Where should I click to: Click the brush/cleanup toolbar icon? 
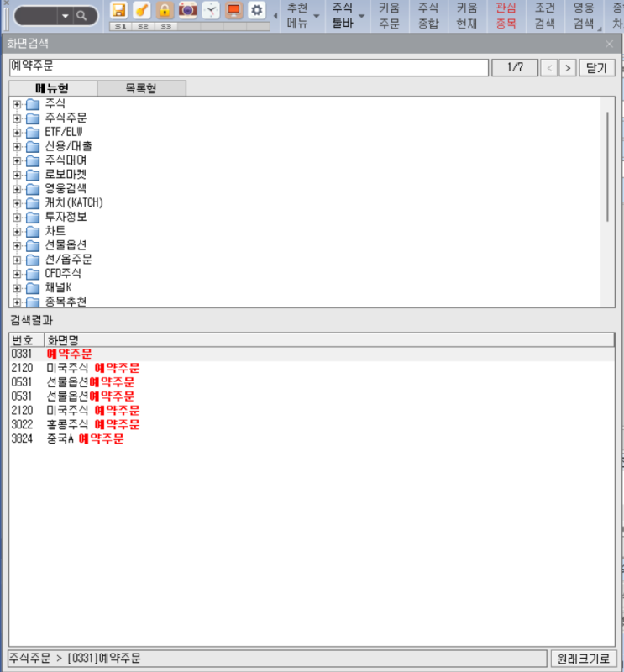pos(141,10)
